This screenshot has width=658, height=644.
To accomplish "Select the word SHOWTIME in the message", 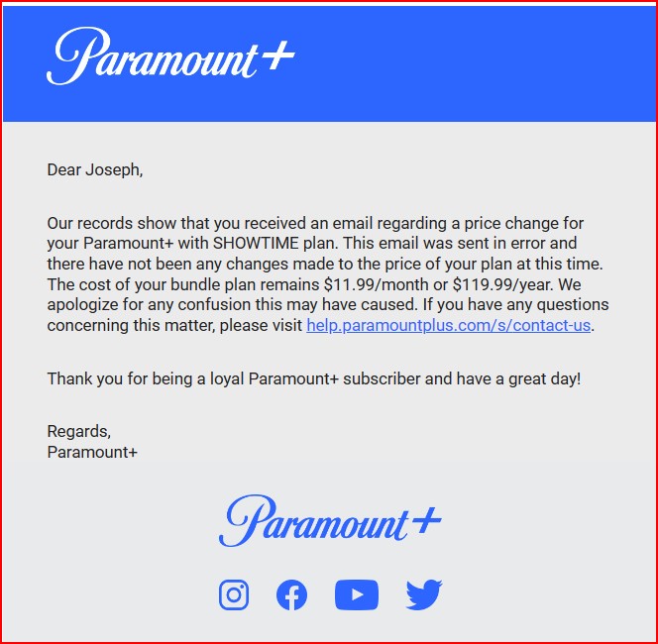I will click(256, 243).
